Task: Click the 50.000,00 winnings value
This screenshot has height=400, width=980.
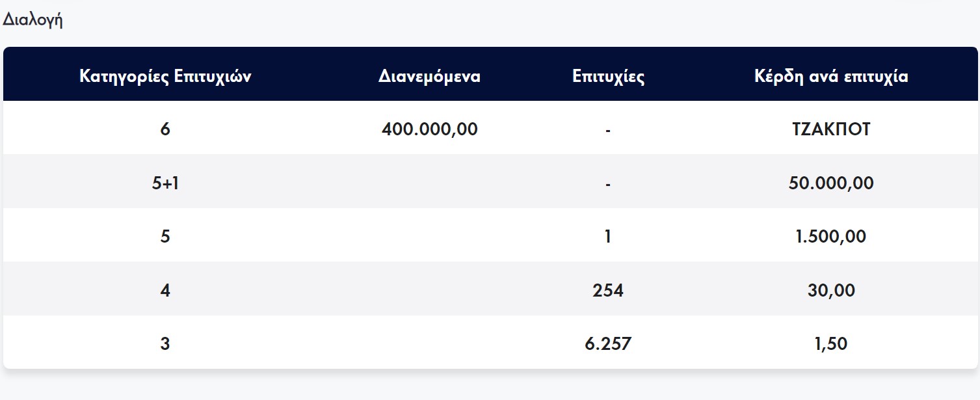Action: click(831, 183)
